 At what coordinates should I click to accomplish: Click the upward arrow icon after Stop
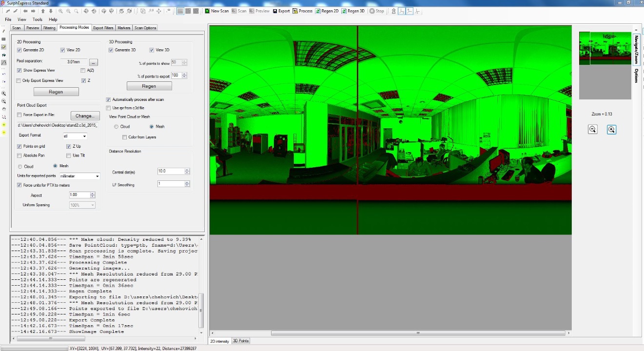pos(393,11)
